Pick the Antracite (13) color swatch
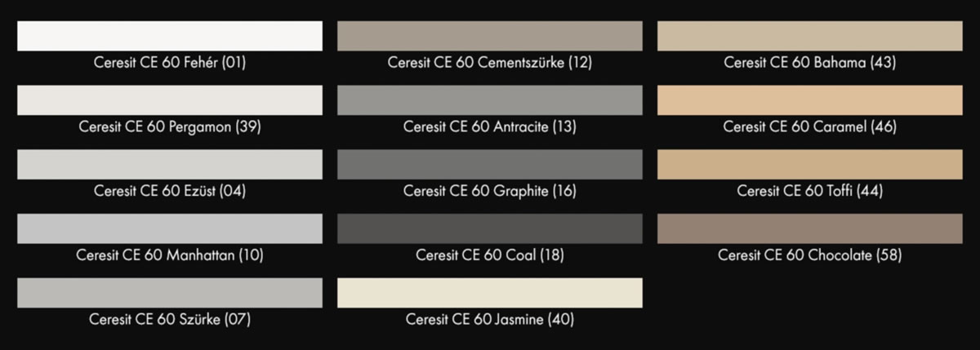The image size is (980, 350). (x=490, y=100)
